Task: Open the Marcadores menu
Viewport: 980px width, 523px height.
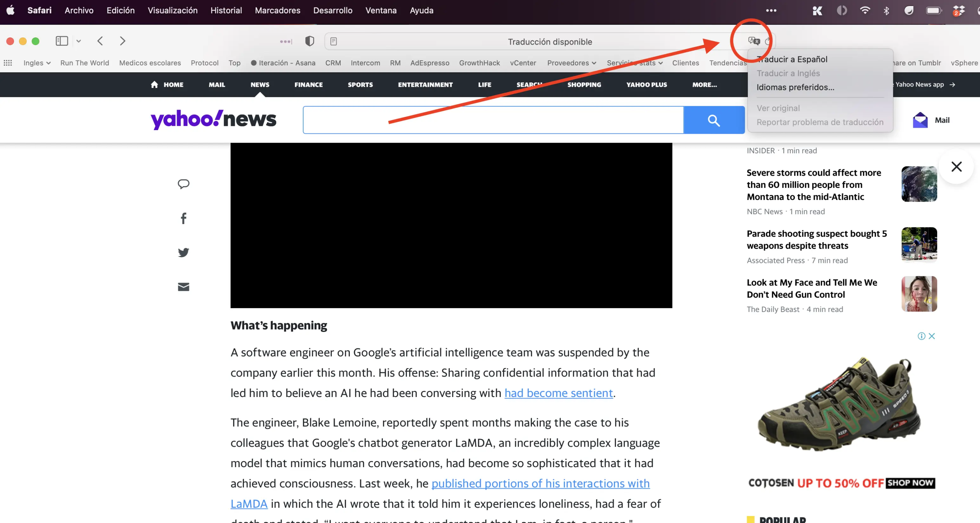Action: [x=277, y=10]
